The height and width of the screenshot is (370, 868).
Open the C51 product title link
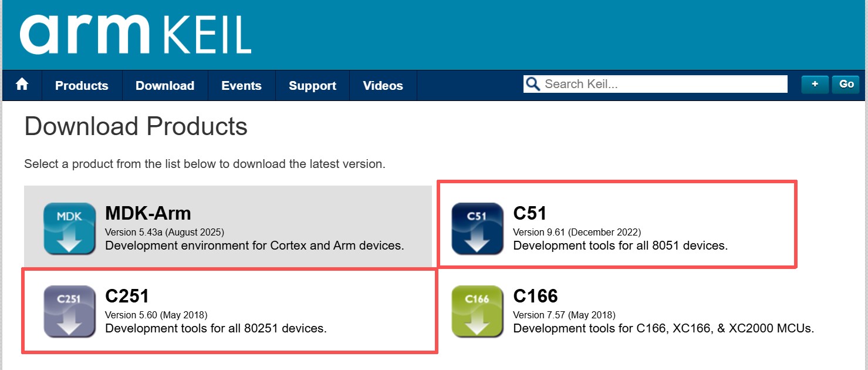click(x=529, y=213)
